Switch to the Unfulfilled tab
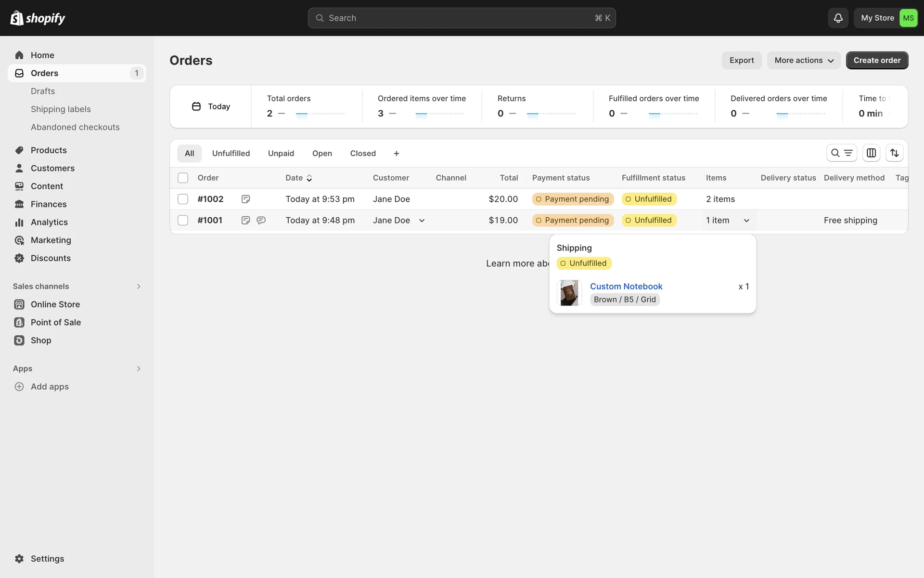This screenshot has width=924, height=578. tap(231, 153)
